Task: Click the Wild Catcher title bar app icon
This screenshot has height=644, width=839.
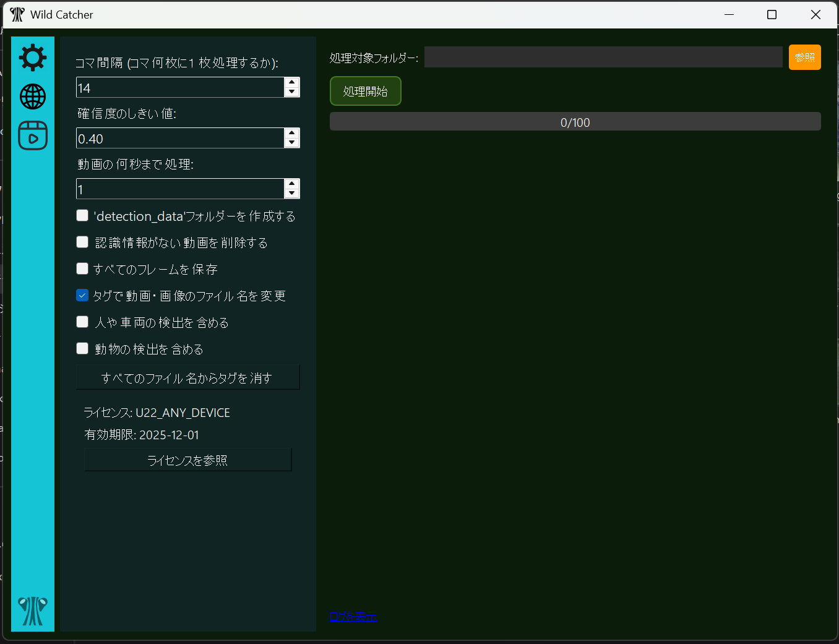Action: tap(17, 14)
